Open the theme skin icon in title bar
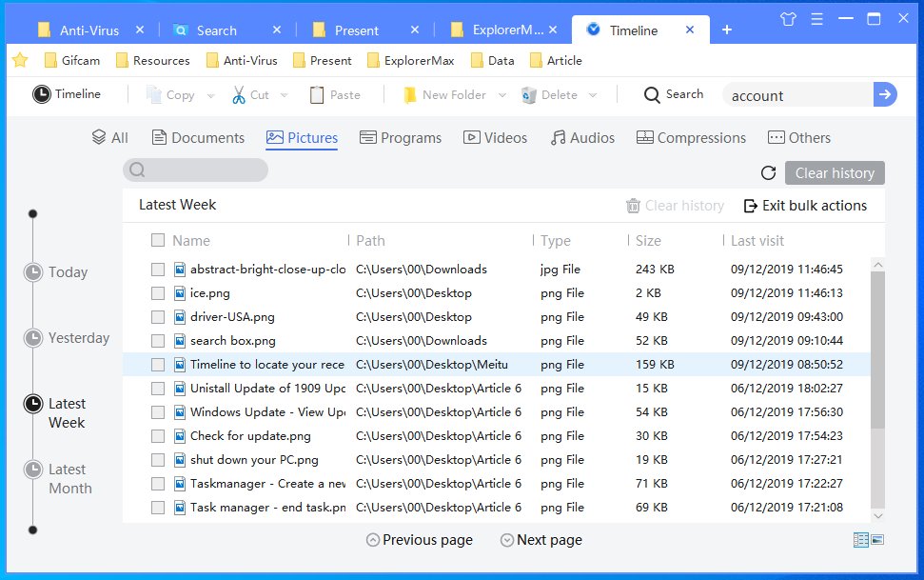Viewport: 924px width, 580px height. (788, 18)
